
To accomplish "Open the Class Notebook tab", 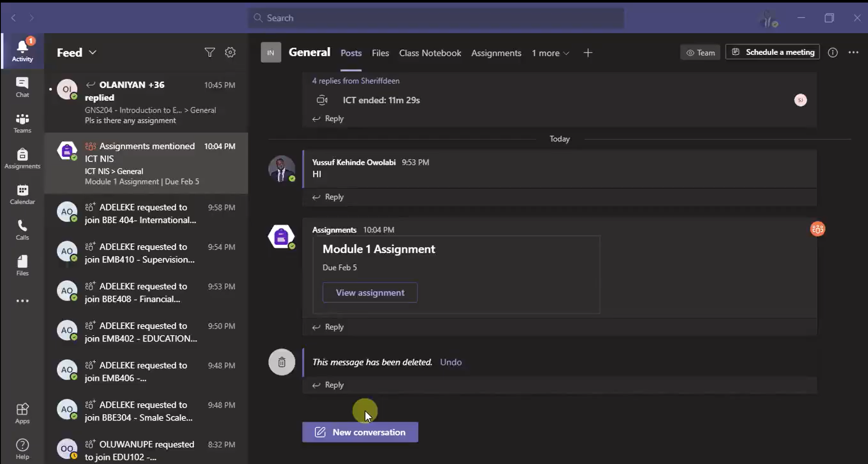I will 430,53.
